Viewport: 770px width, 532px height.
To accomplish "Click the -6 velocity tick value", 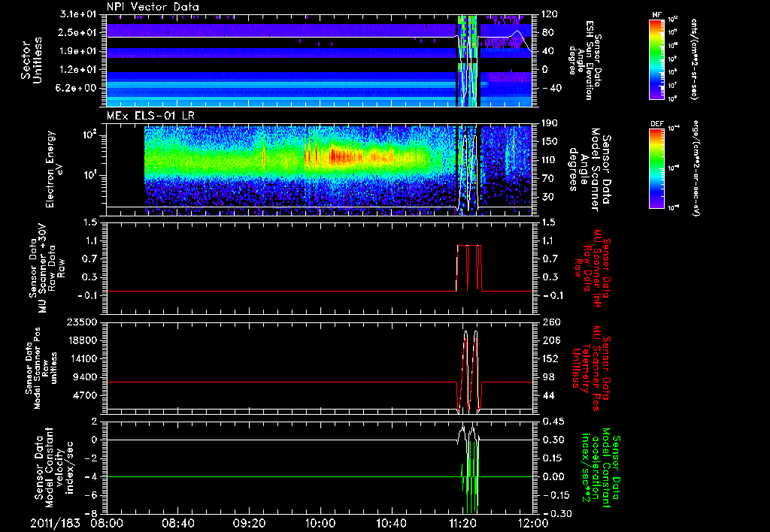I will [x=92, y=495].
